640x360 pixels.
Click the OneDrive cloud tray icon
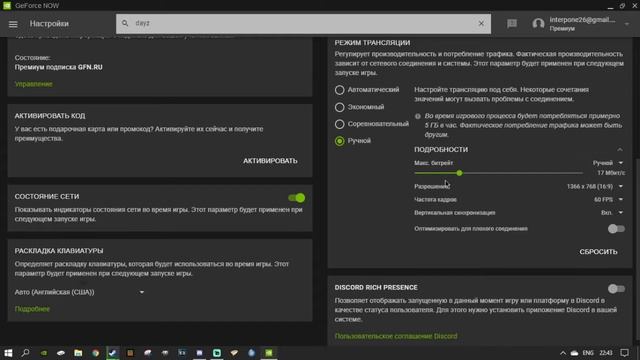tap(575, 353)
